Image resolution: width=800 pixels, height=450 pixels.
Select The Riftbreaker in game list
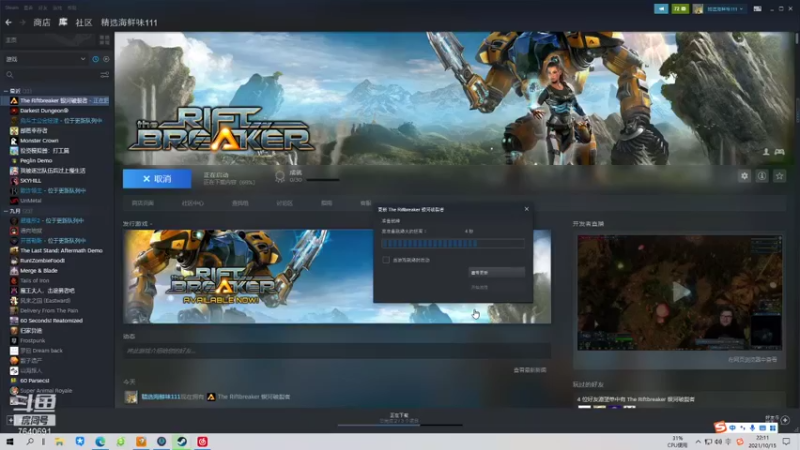coord(55,101)
